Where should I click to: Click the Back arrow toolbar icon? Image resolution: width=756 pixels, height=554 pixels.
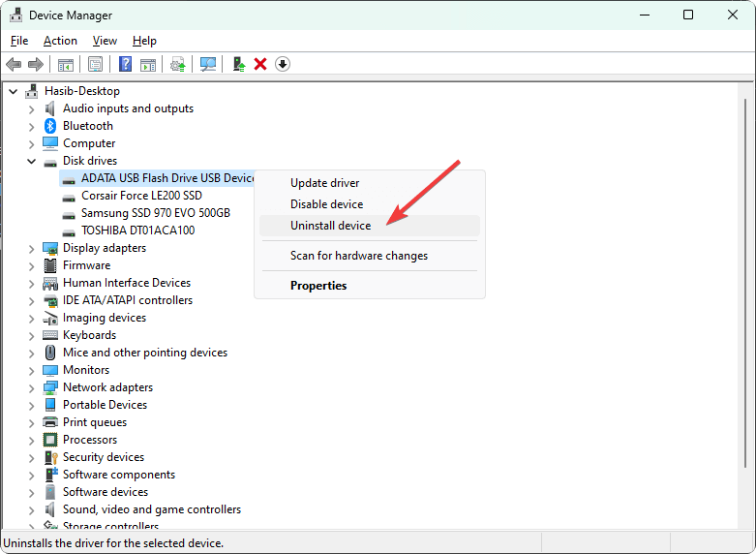coord(14,64)
